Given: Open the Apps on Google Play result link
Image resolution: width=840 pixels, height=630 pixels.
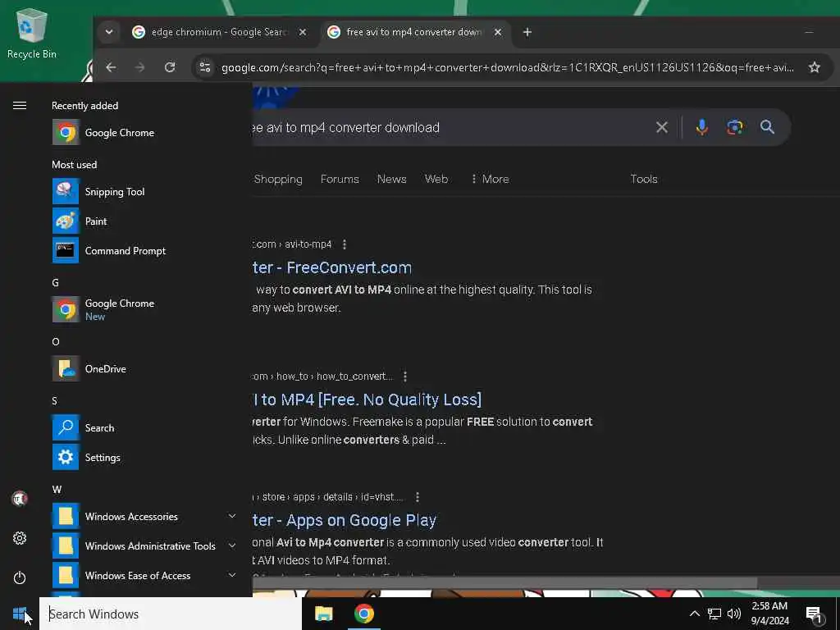Looking at the screenshot, I should (345, 520).
